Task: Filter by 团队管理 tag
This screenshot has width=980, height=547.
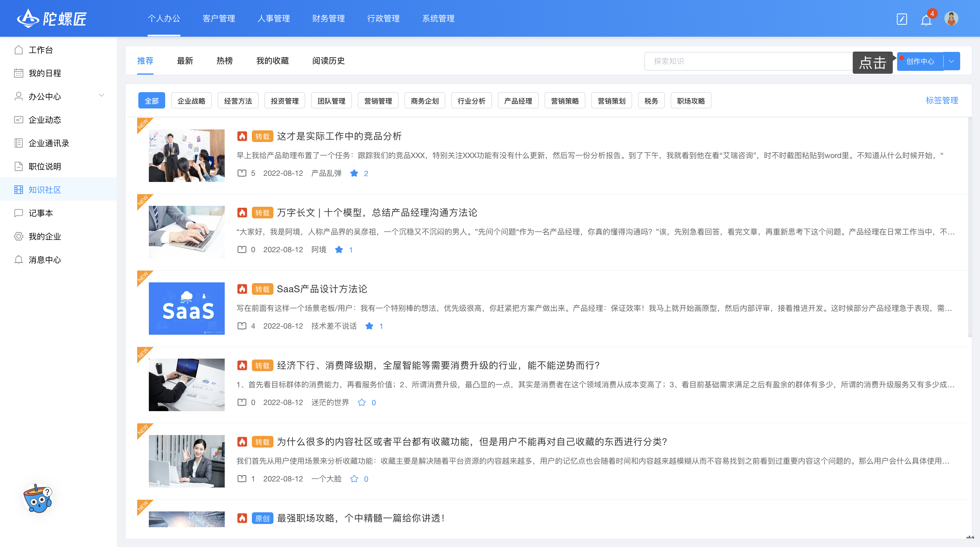Action: click(331, 100)
